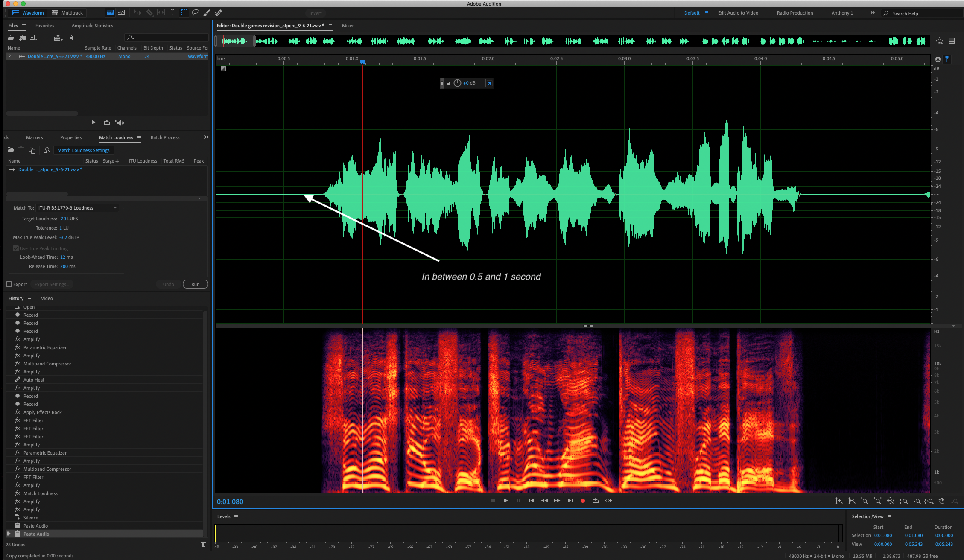Image resolution: width=964 pixels, height=560 pixels.
Task: Click Match Loudness Settings button
Action: [x=84, y=150]
